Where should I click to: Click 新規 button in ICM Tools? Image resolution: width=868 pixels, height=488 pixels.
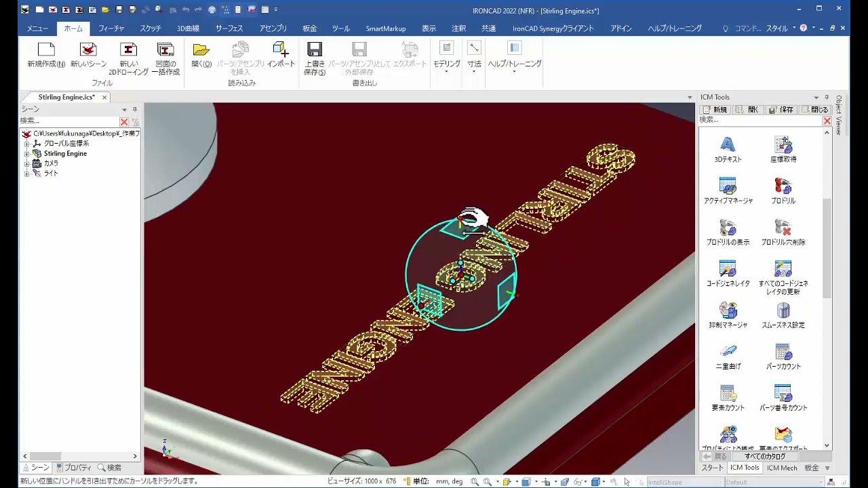714,109
